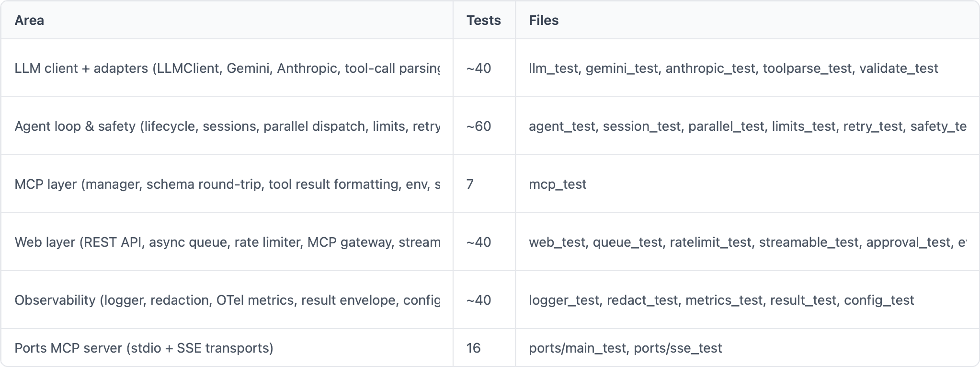Viewport: 980px width, 367px height.
Task: Click the ~40 tests cell for Observability
Action: pos(484,300)
